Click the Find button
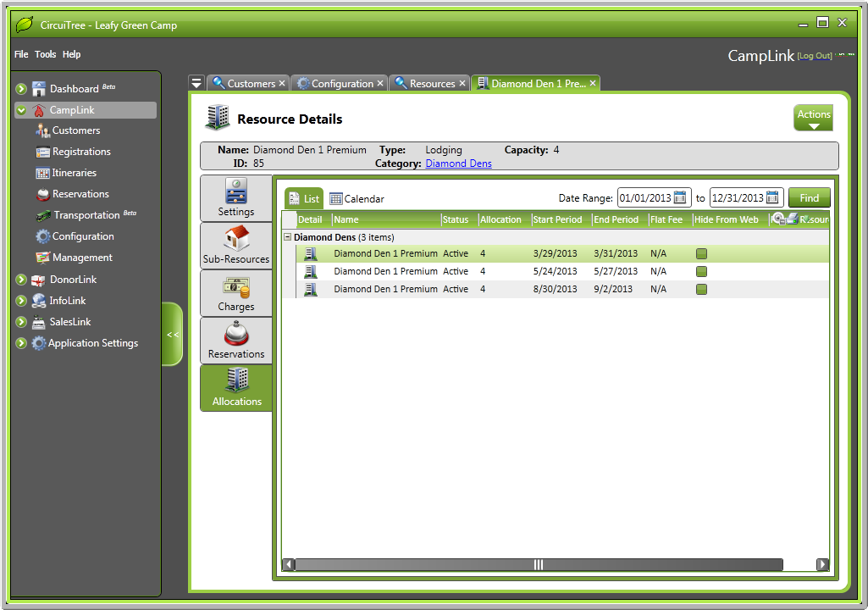868x610 pixels. (809, 198)
